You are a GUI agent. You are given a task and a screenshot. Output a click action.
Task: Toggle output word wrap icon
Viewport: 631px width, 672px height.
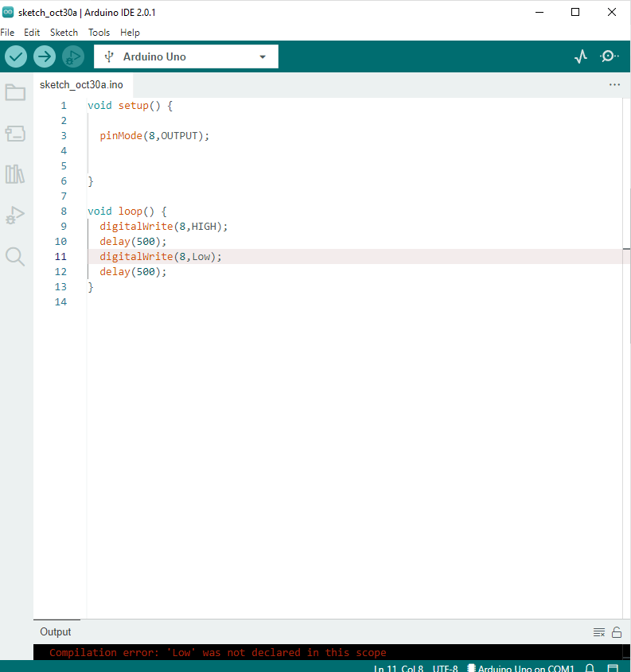[x=599, y=632]
